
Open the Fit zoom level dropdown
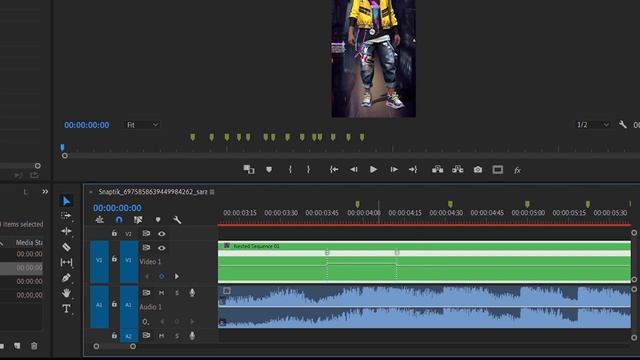142,125
